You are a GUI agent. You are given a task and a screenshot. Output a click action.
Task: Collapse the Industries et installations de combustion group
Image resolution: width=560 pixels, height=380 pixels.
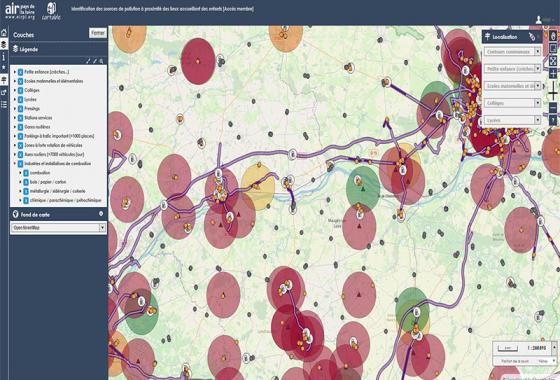15,164
